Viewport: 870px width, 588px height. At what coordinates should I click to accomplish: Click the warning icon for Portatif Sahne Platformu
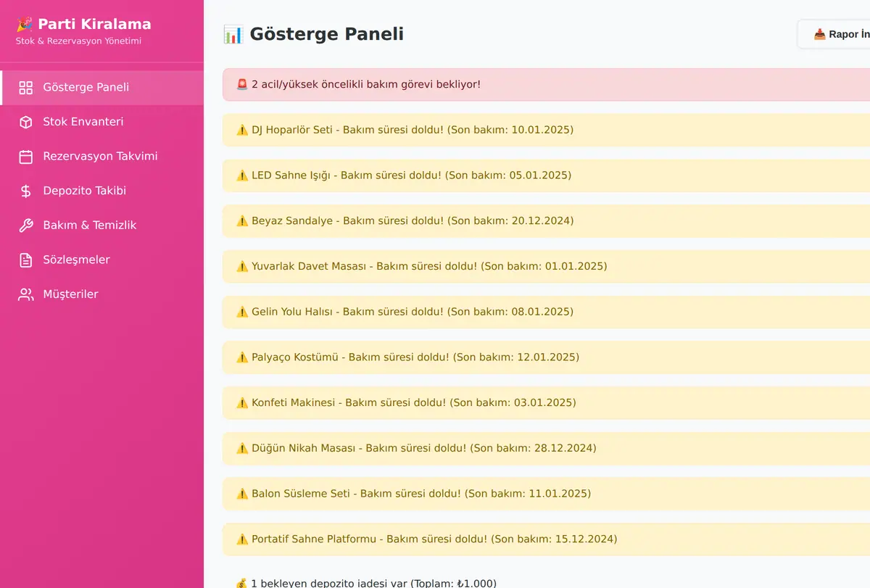click(x=242, y=539)
